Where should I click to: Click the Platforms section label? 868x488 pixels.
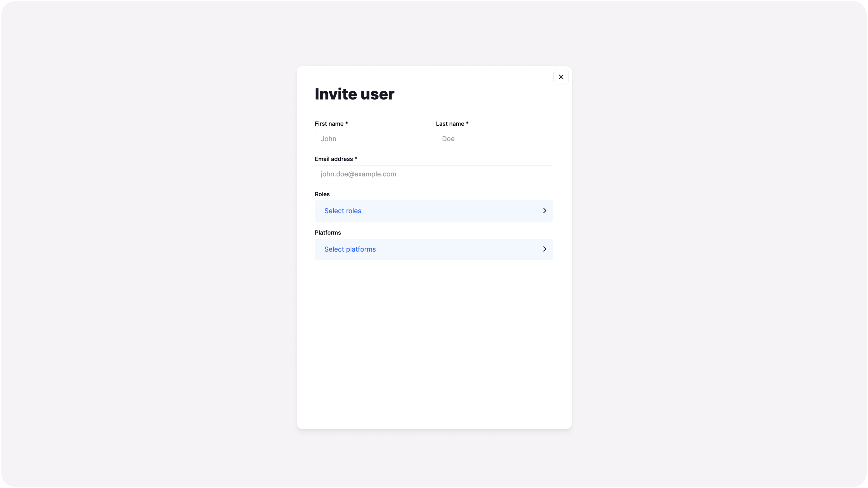point(328,232)
